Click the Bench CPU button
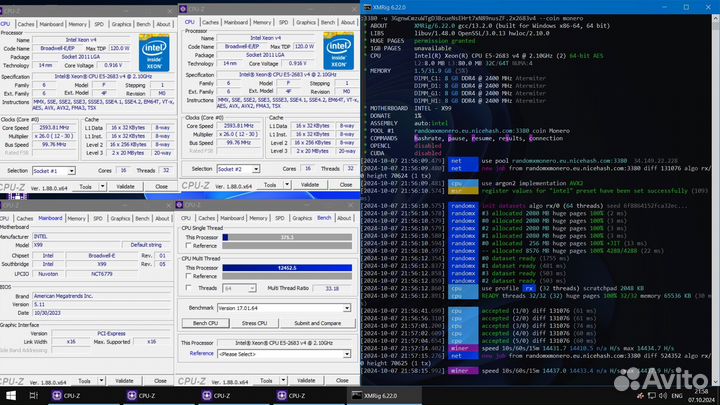 pos(205,323)
